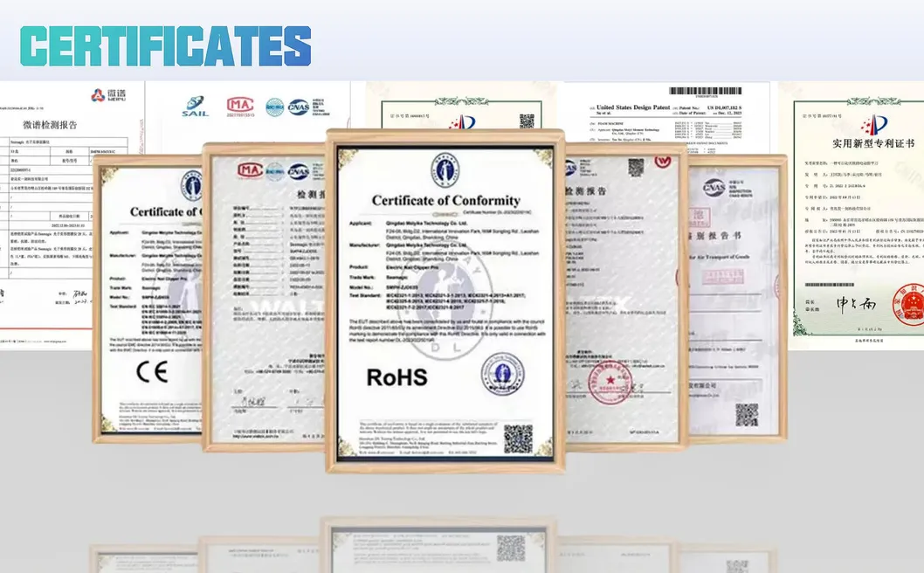
Task: Select the CE mark on the certificate
Action: click(152, 371)
